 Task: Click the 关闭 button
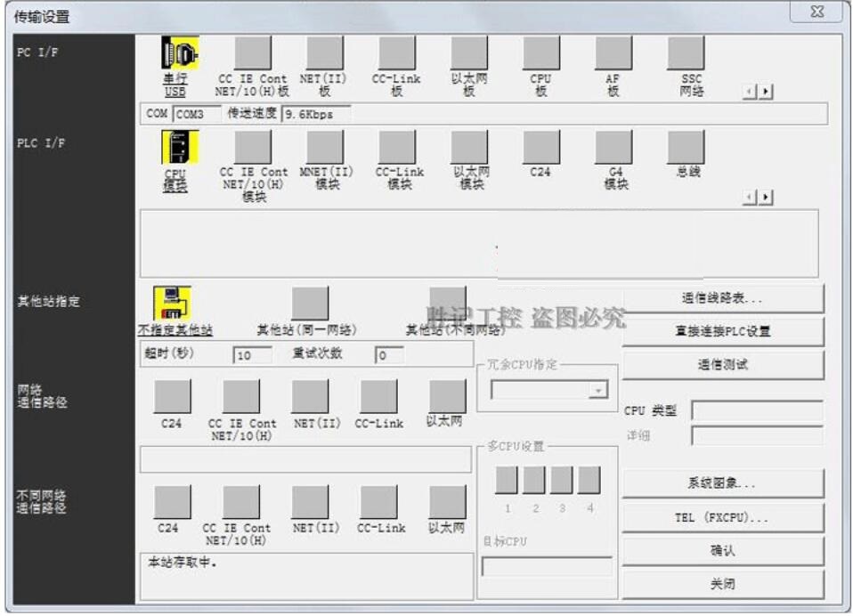click(723, 585)
